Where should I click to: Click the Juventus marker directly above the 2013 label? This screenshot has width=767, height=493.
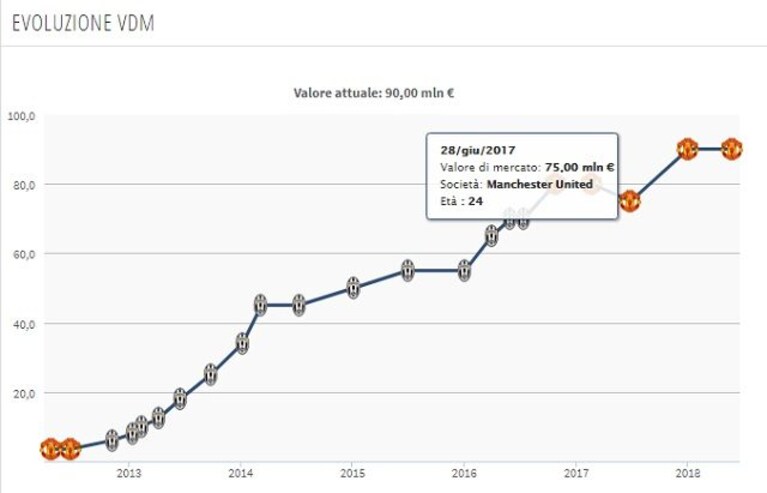click(x=133, y=433)
